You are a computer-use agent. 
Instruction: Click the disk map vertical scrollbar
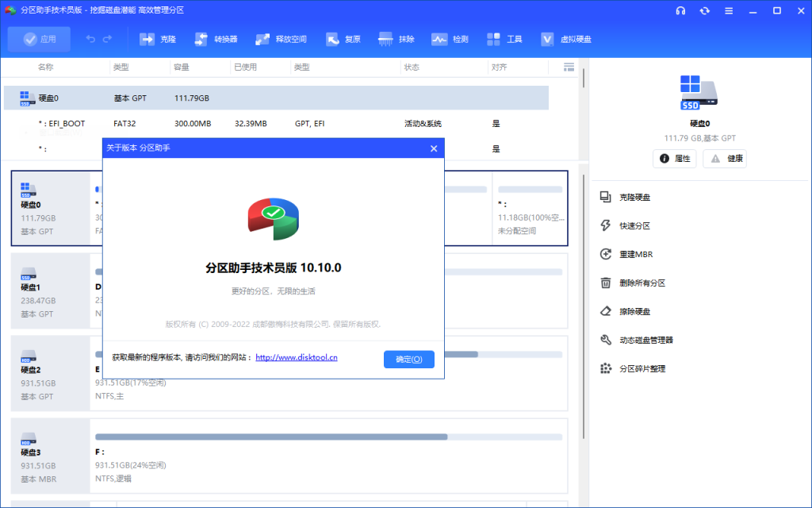click(x=584, y=307)
